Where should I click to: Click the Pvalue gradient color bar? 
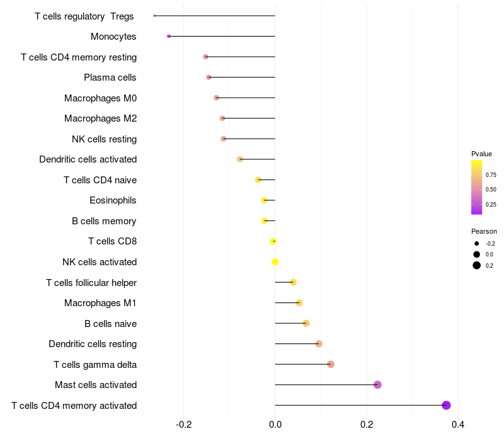click(x=477, y=187)
